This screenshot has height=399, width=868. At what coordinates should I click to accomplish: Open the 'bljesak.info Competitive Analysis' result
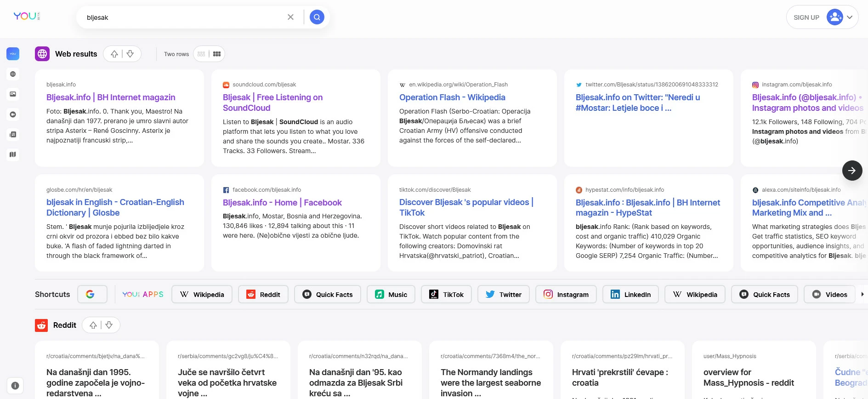tap(809, 208)
